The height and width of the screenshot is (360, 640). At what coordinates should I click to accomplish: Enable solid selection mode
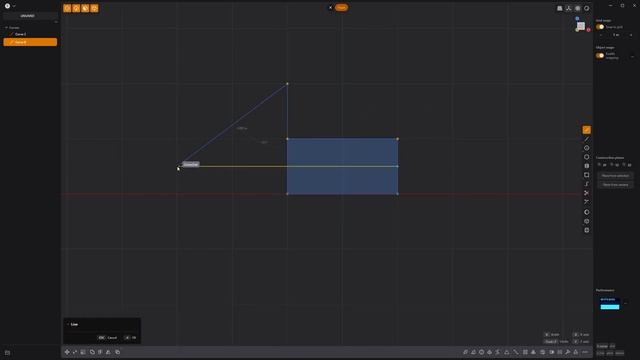[94, 8]
